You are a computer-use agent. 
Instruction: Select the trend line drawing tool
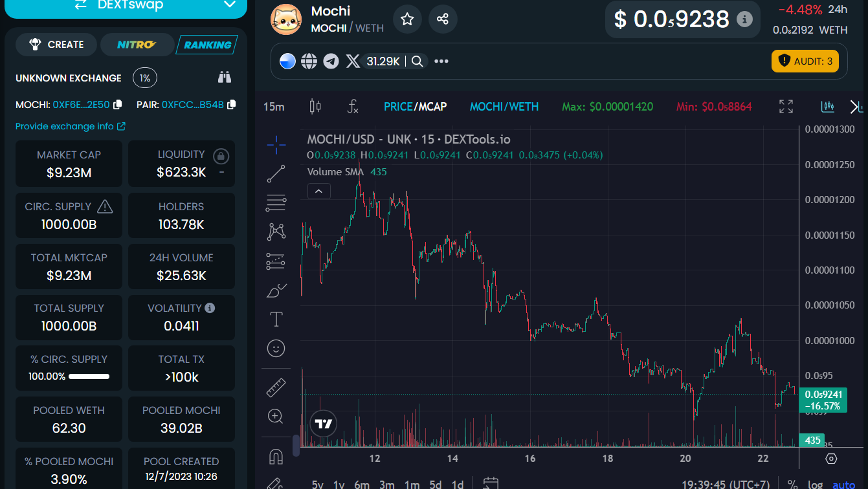click(276, 173)
